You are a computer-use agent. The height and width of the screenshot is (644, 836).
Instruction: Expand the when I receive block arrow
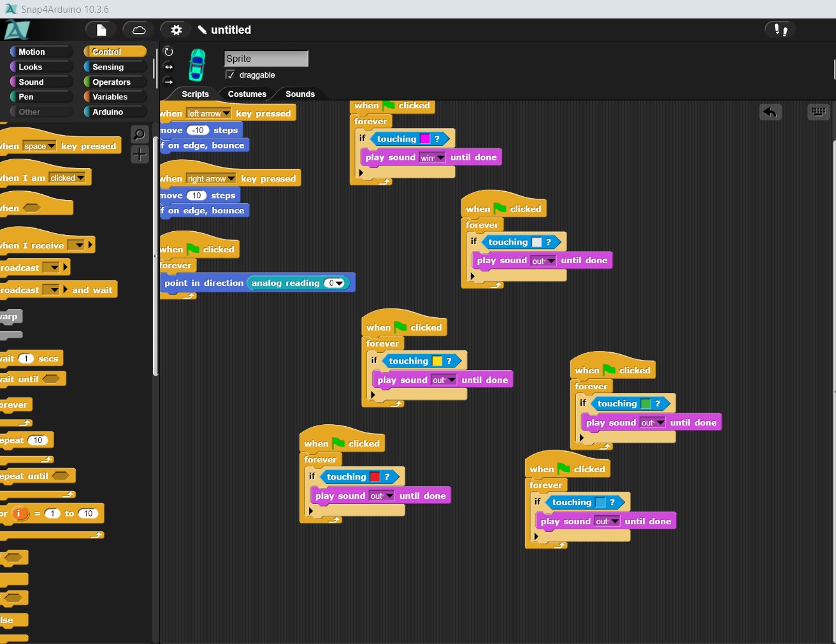tap(90, 245)
